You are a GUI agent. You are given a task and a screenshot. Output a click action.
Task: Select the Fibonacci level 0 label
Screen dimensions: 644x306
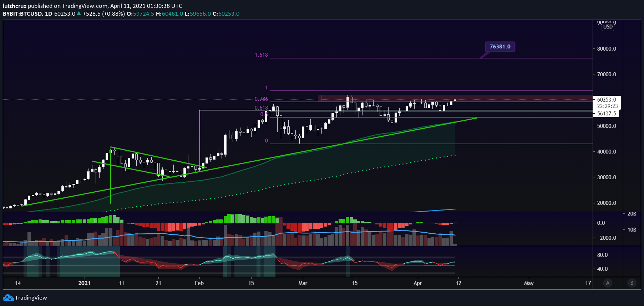click(x=266, y=141)
